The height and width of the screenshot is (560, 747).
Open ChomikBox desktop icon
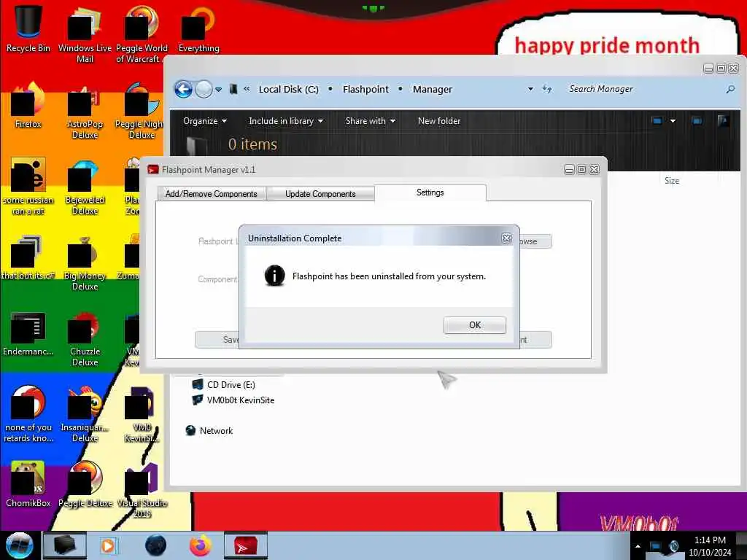click(x=28, y=485)
